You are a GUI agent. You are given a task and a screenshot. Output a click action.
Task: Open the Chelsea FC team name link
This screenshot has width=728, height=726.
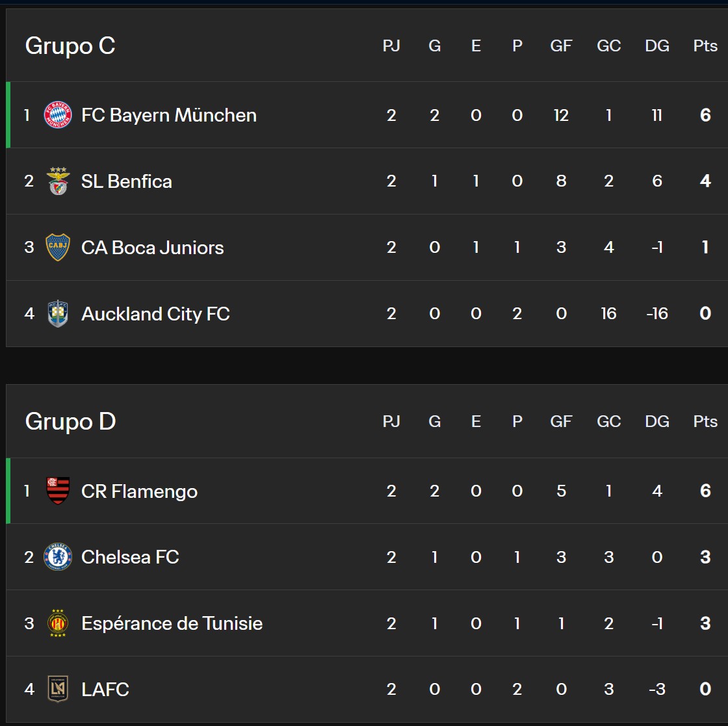click(130, 557)
